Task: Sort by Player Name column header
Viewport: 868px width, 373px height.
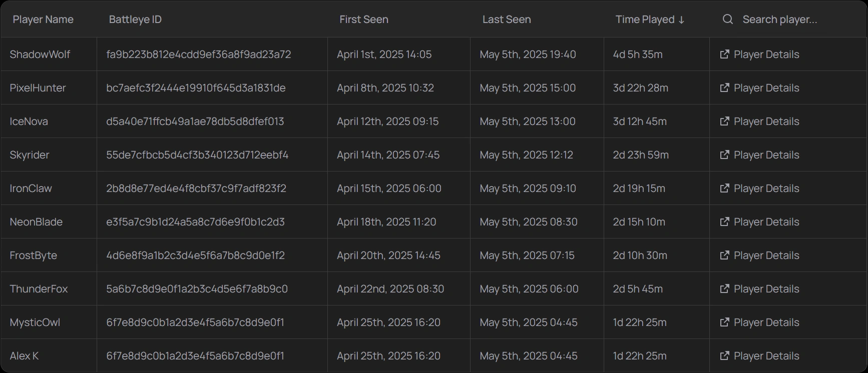Action: [43, 19]
